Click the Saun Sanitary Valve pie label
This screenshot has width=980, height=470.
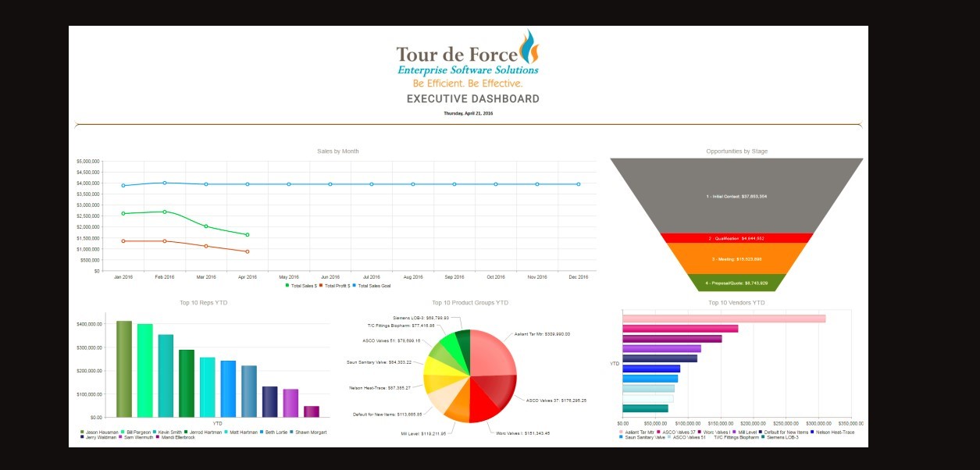(379, 362)
